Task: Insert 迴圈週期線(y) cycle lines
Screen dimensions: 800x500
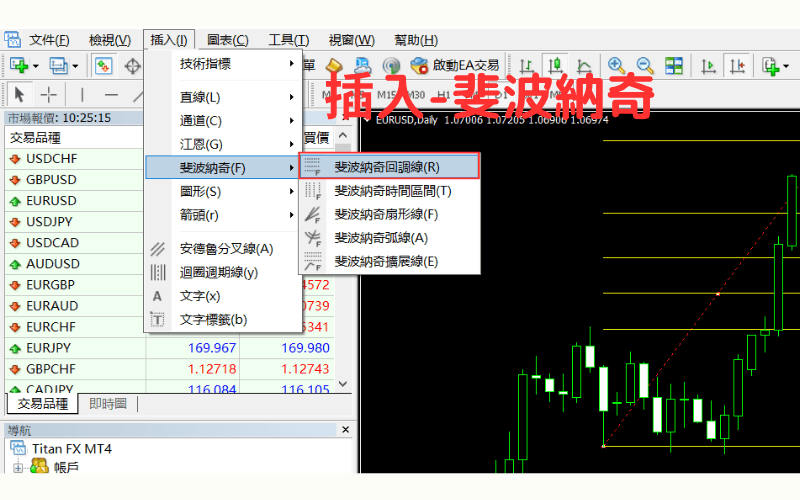Action: 223,272
